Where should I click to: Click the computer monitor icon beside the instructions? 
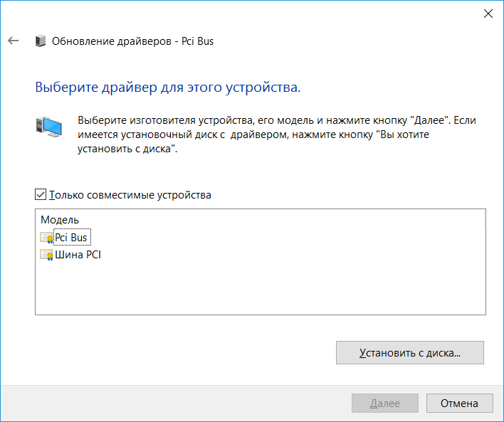pyautogui.click(x=49, y=126)
